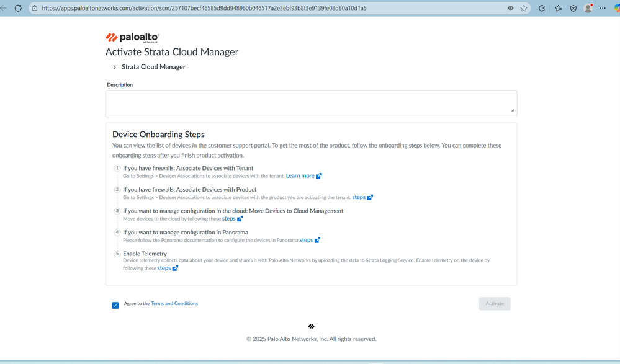Viewport: 620px width, 364px height.
Task: Click the Description field resize handle
Action: pos(513,110)
